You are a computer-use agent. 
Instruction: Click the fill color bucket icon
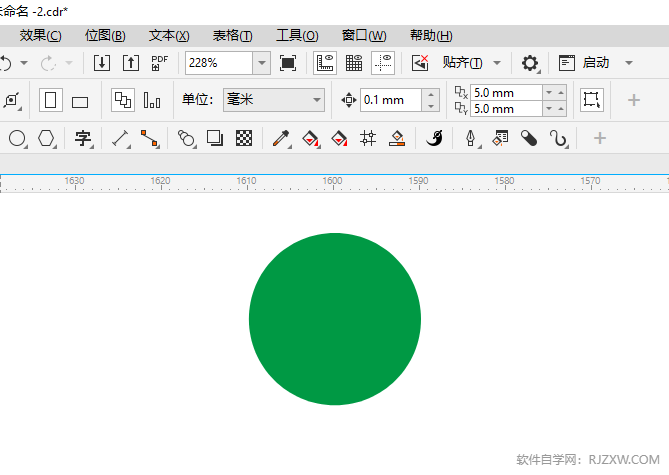tap(397, 139)
